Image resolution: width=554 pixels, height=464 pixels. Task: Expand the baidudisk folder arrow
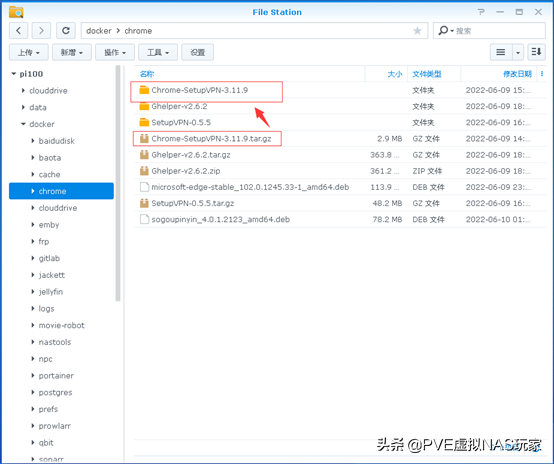33,141
